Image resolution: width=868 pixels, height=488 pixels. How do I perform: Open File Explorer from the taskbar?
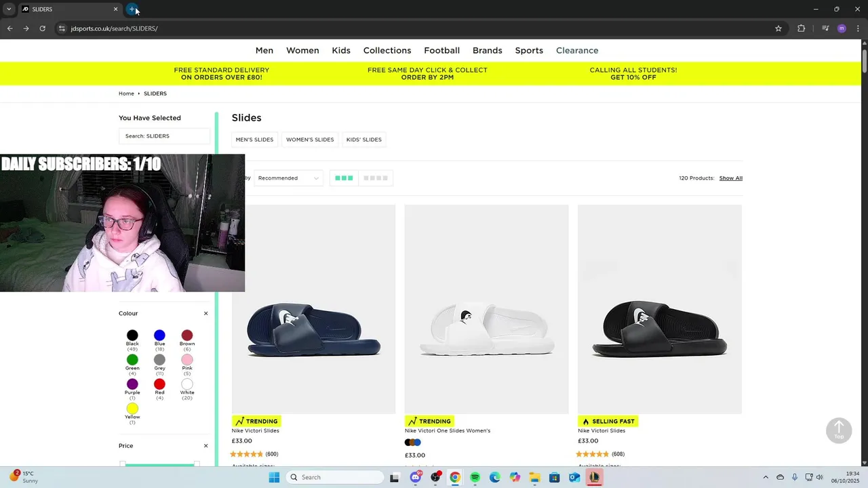click(x=534, y=477)
